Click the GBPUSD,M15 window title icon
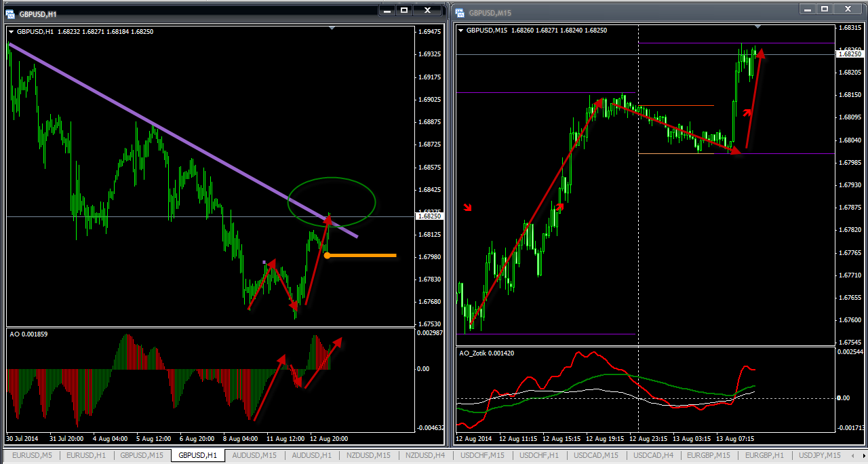Viewport: 868px width, 464px height. [x=460, y=12]
